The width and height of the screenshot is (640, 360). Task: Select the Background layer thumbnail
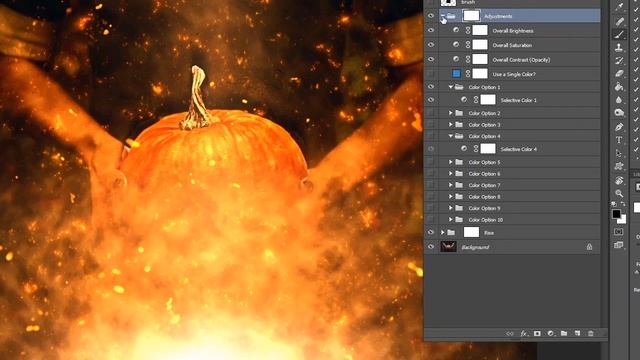pos(448,247)
